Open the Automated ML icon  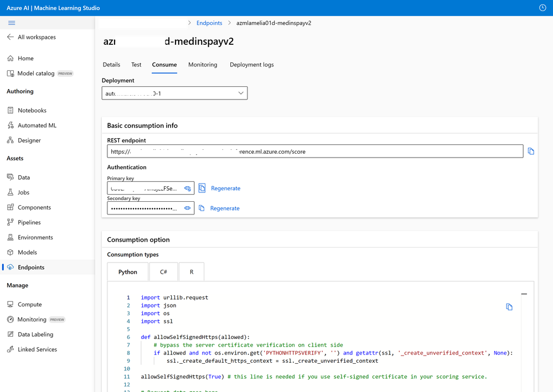[x=11, y=126]
